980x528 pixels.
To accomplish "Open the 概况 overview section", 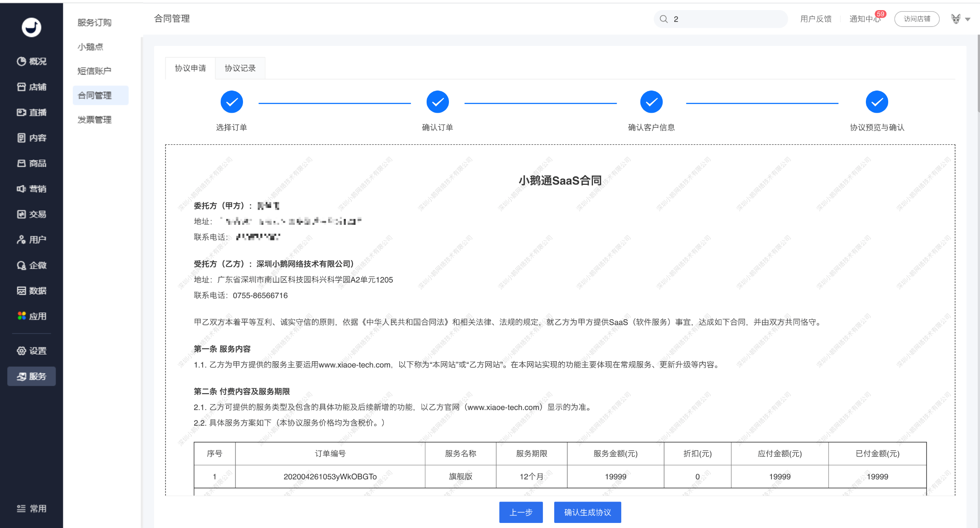I will pyautogui.click(x=32, y=61).
